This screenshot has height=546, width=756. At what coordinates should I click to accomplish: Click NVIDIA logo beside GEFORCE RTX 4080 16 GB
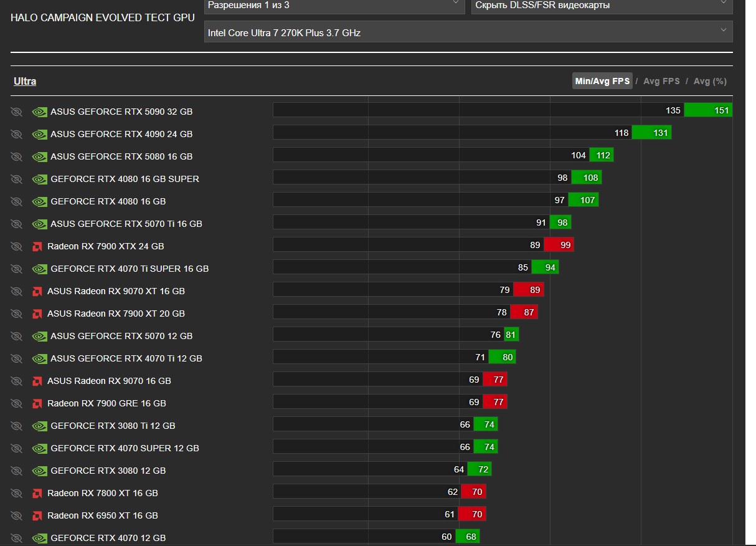(x=39, y=202)
